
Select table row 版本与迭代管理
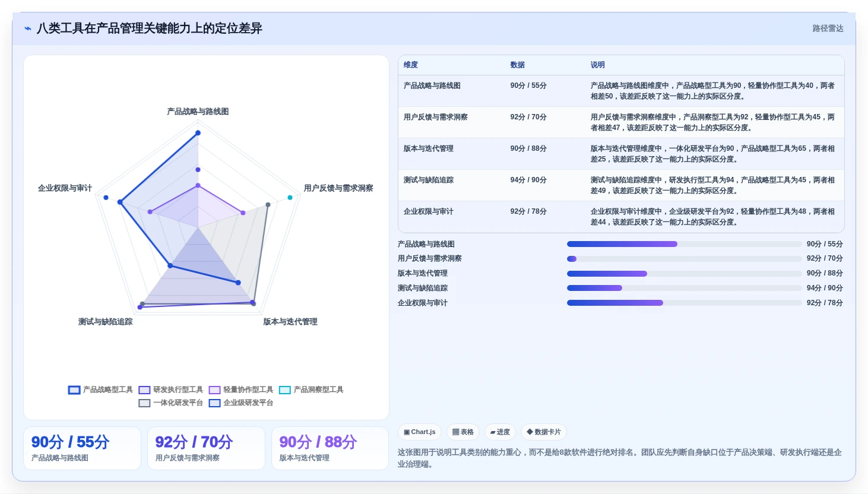[621, 154]
